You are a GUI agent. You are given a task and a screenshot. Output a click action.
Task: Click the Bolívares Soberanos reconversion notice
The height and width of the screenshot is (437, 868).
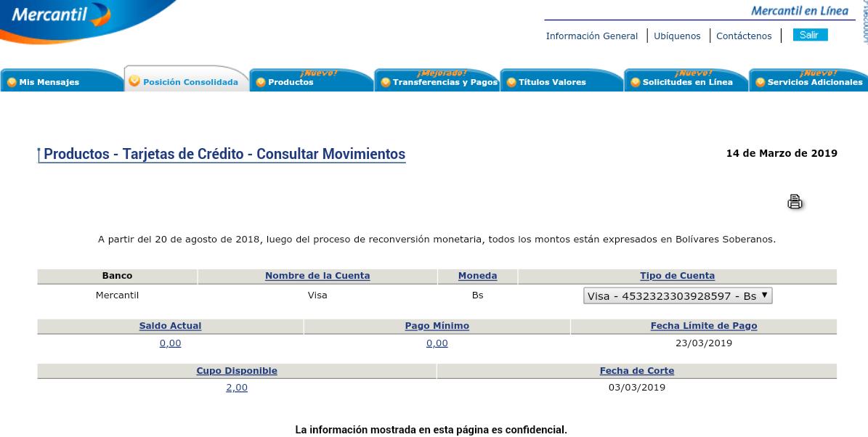click(x=437, y=240)
